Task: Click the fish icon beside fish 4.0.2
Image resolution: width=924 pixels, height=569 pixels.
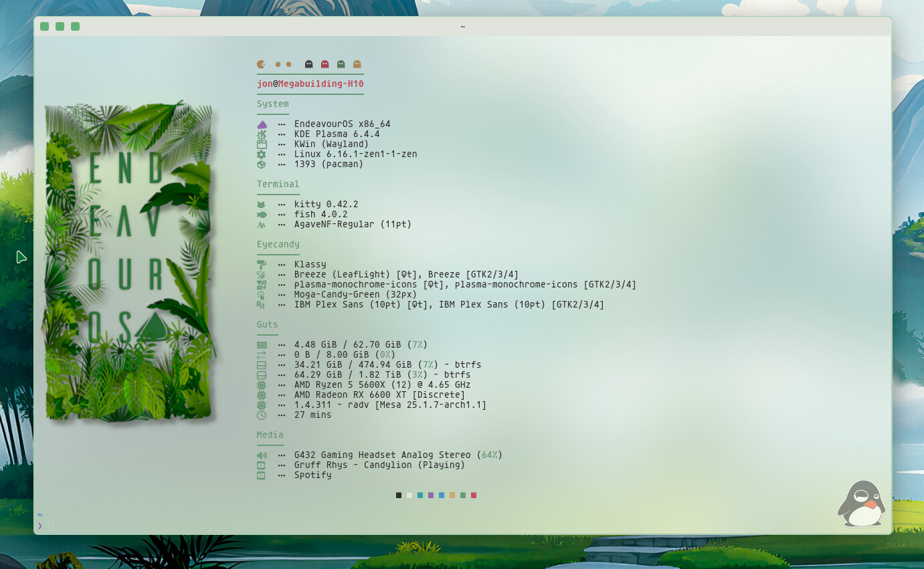Action: click(262, 214)
